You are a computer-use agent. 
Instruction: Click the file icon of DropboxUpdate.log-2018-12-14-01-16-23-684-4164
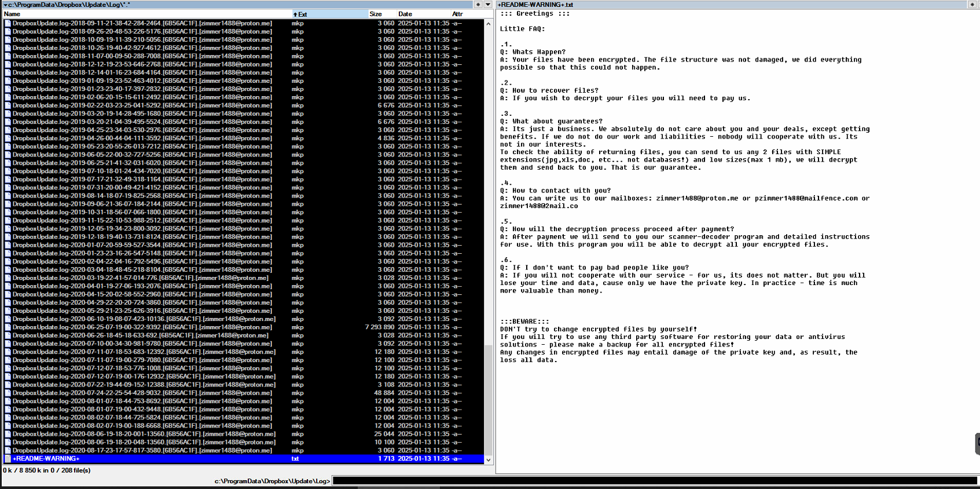click(x=8, y=73)
